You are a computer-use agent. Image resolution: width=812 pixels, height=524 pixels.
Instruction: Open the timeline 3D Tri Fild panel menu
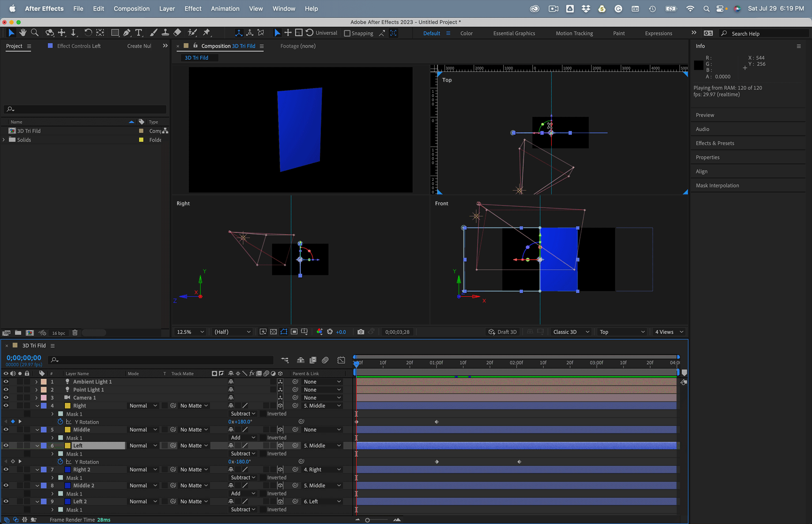tap(53, 346)
